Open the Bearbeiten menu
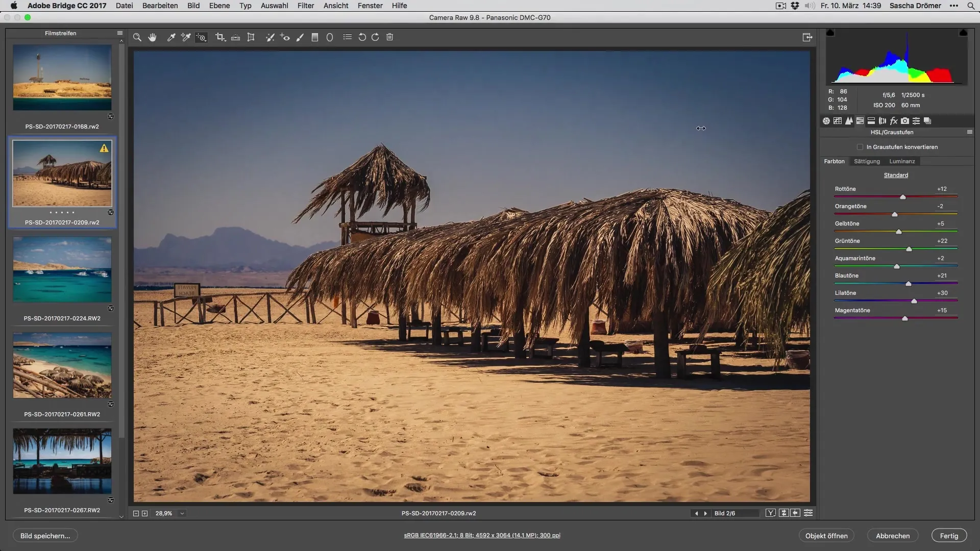Screen dimensions: 980x551 click(x=160, y=6)
